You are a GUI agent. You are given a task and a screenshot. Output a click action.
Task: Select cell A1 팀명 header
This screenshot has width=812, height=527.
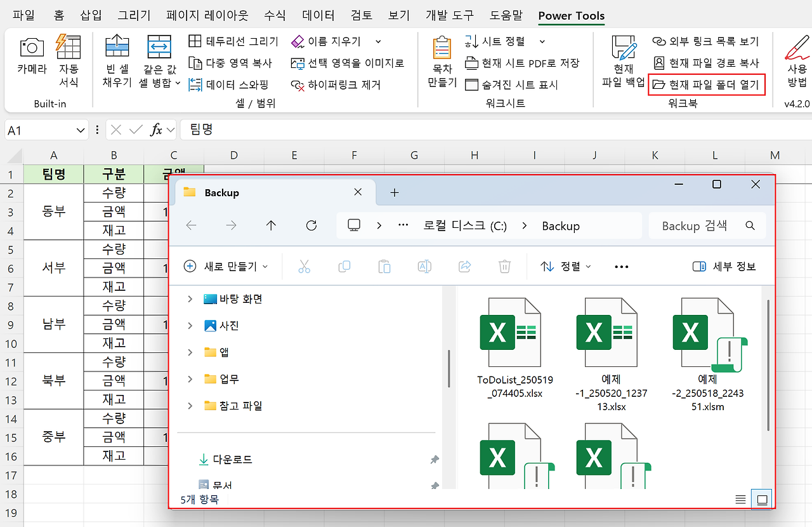pos(54,175)
